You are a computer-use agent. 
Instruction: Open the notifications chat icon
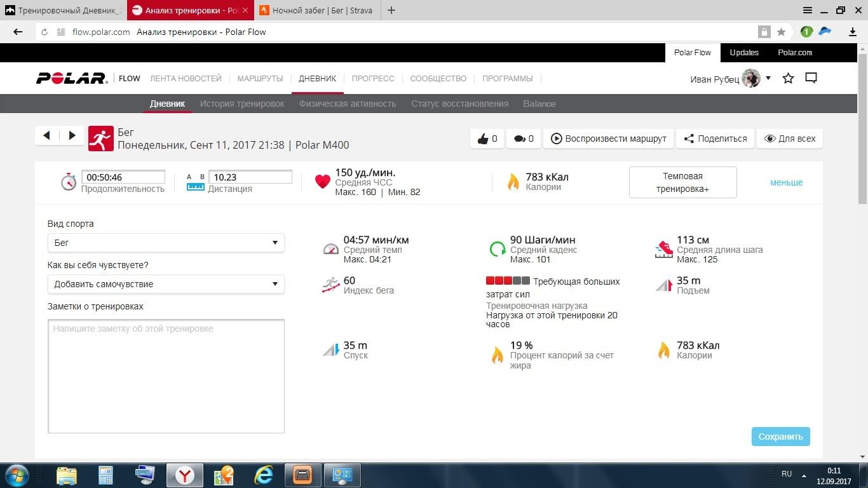tap(811, 78)
